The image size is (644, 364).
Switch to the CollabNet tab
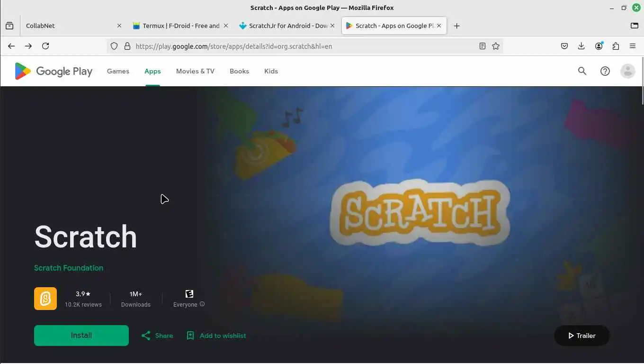(x=73, y=26)
